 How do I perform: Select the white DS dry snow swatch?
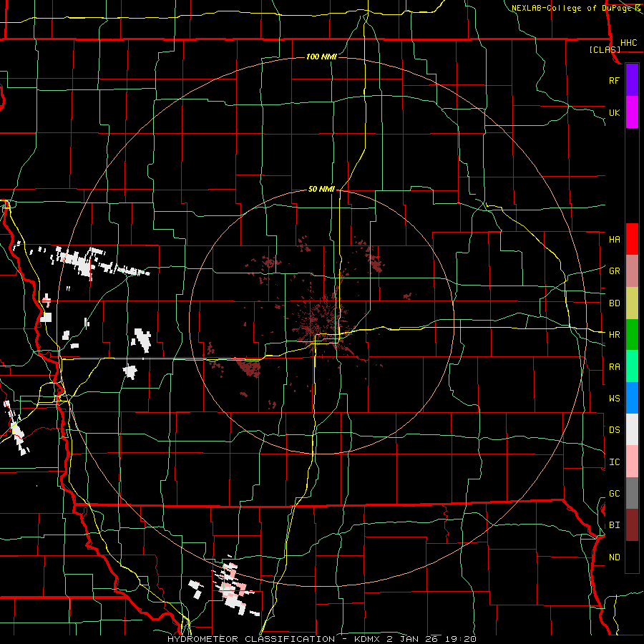(632, 429)
